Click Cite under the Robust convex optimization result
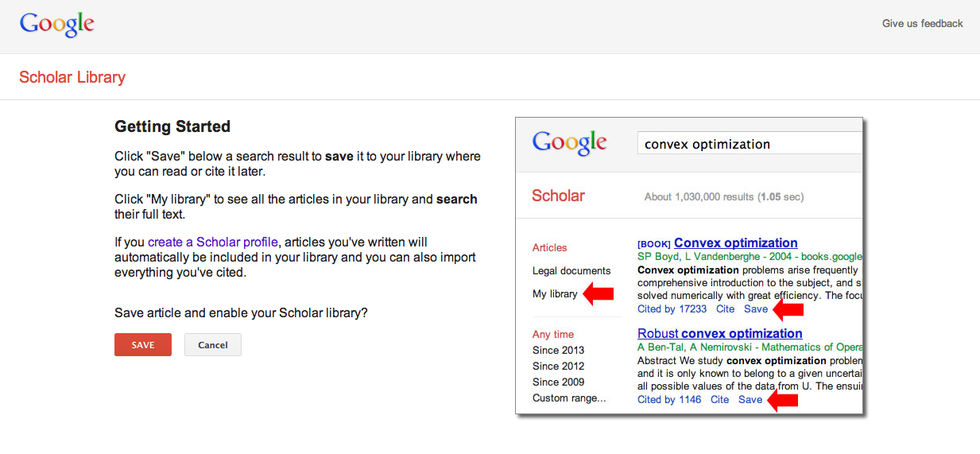 tap(719, 400)
